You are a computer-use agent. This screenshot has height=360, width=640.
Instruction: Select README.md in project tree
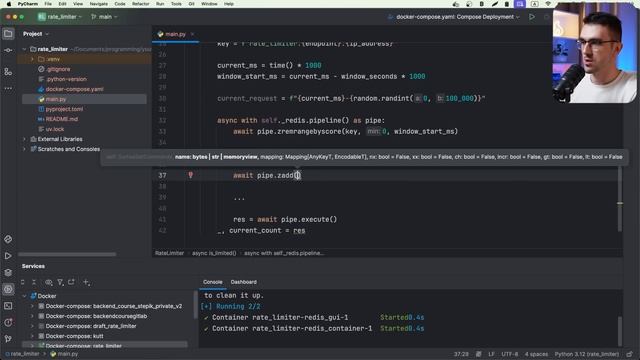tap(62, 119)
